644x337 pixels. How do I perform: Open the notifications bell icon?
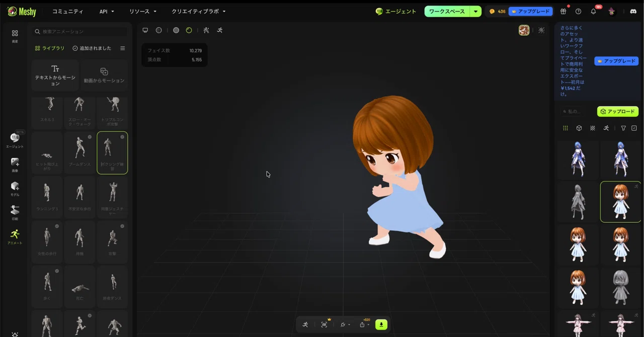click(x=594, y=11)
